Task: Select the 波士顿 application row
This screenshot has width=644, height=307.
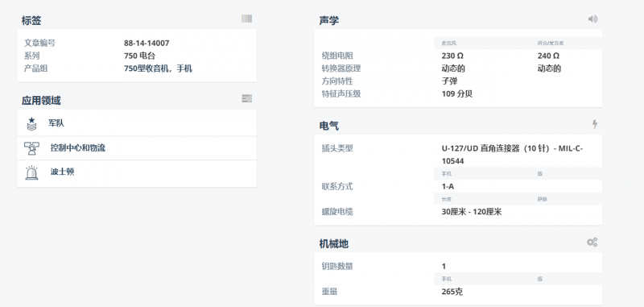Action: click(x=137, y=173)
